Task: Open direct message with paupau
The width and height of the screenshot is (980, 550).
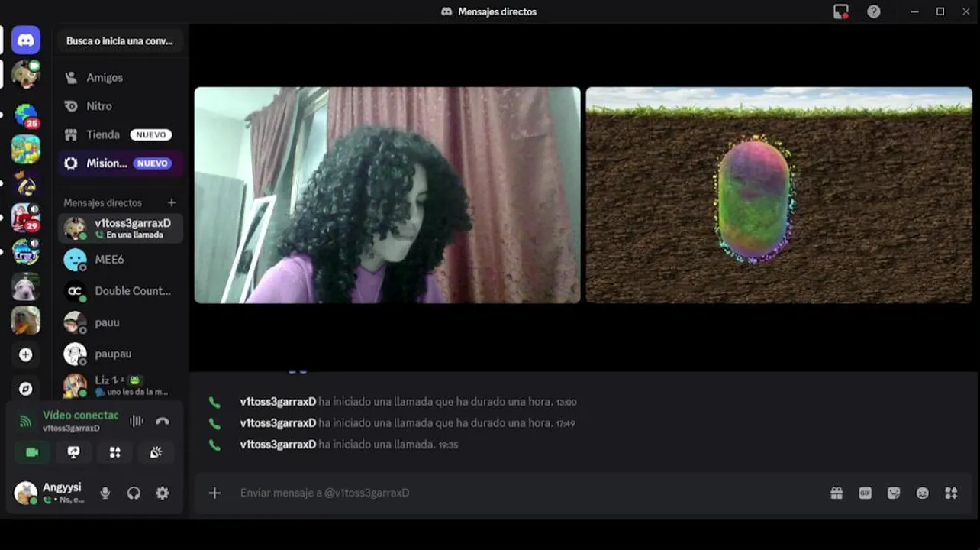Action: (121, 354)
